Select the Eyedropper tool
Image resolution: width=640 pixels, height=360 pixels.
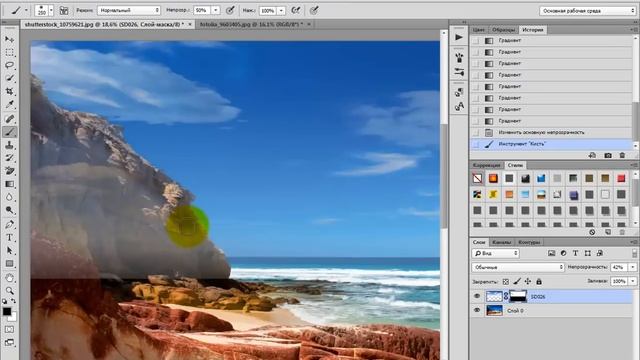point(9,105)
